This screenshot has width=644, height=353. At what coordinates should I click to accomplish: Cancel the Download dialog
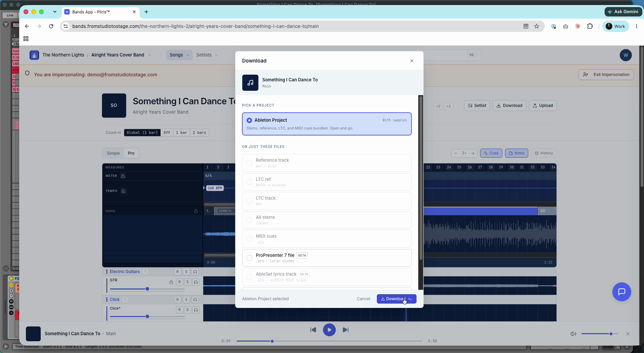click(x=363, y=299)
